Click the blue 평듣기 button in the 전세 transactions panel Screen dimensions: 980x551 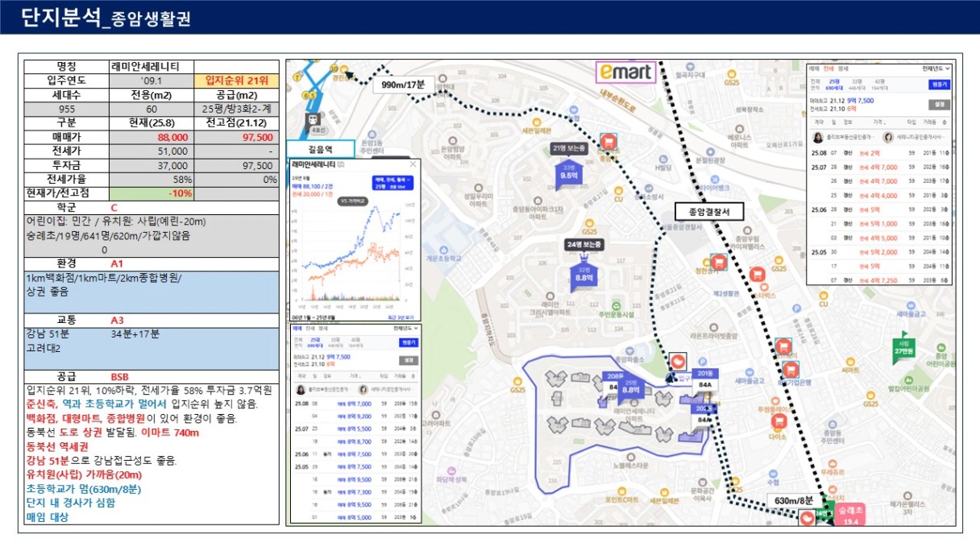coord(940,84)
